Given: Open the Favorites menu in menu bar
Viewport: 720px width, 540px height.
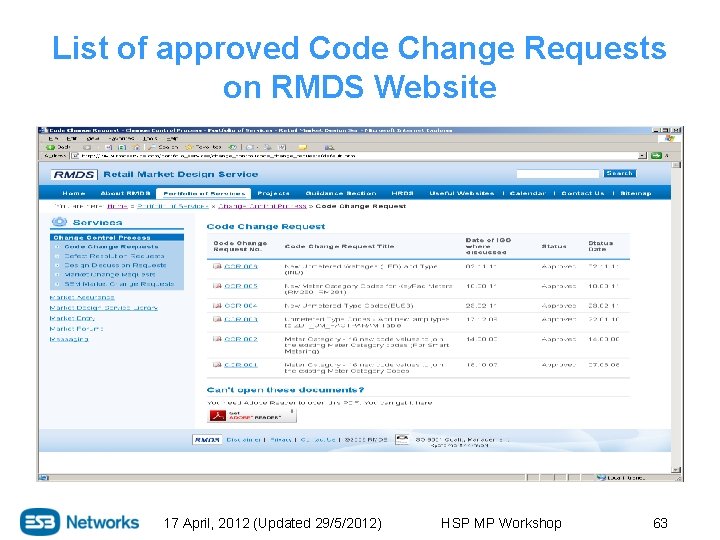Looking at the screenshot, I should (122, 138).
